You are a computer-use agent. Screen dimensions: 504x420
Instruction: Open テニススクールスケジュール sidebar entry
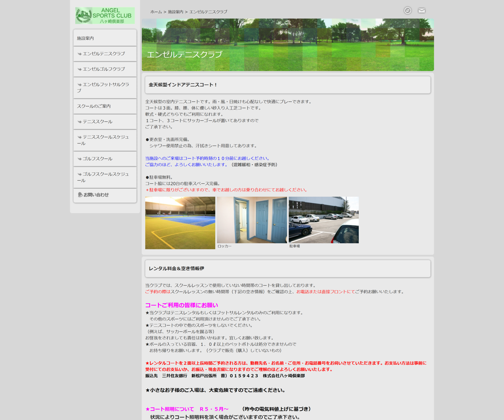105,140
